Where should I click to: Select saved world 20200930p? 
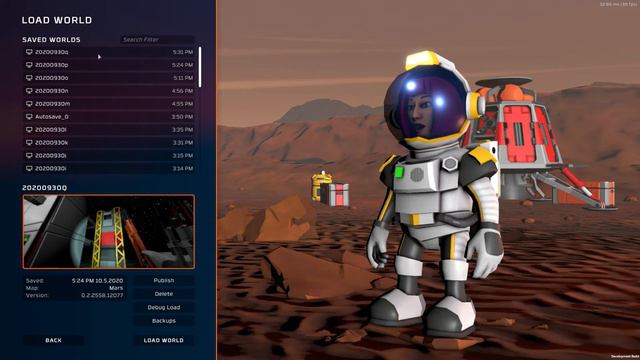pos(109,65)
